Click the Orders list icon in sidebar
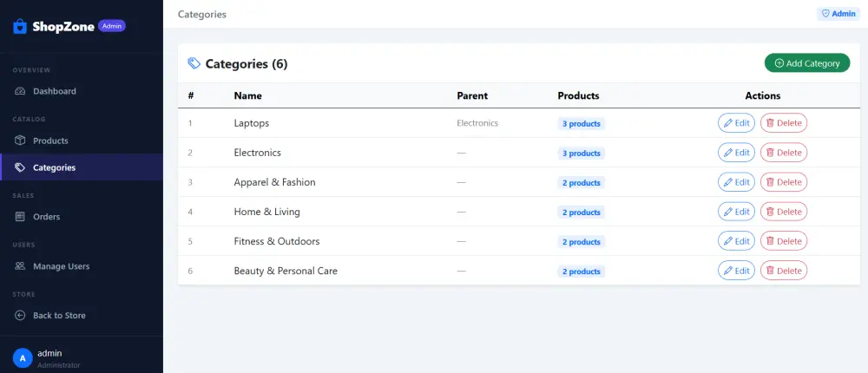868x373 pixels. [x=20, y=217]
